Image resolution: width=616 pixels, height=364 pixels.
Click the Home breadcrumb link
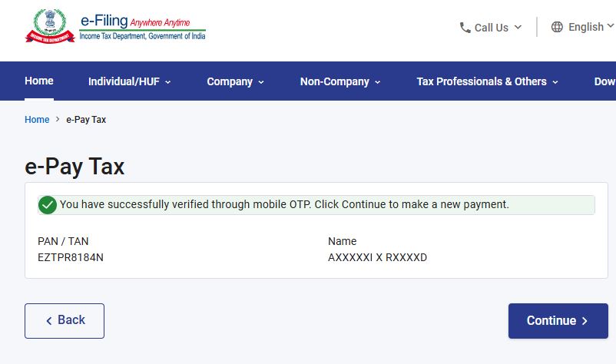37,119
